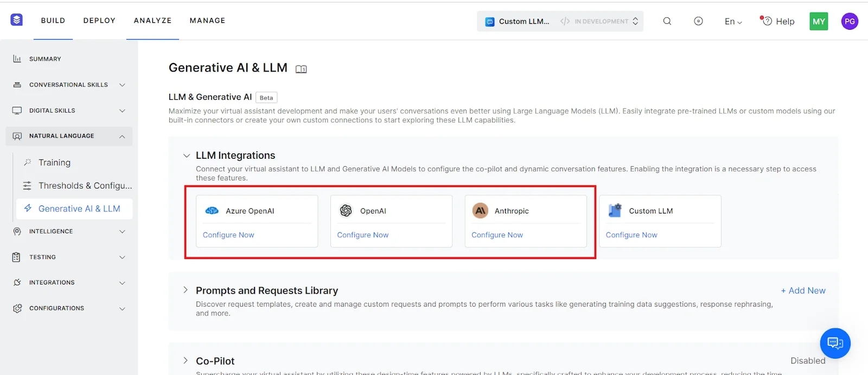
Task: Click Configure Now for OpenAI
Action: (363, 235)
